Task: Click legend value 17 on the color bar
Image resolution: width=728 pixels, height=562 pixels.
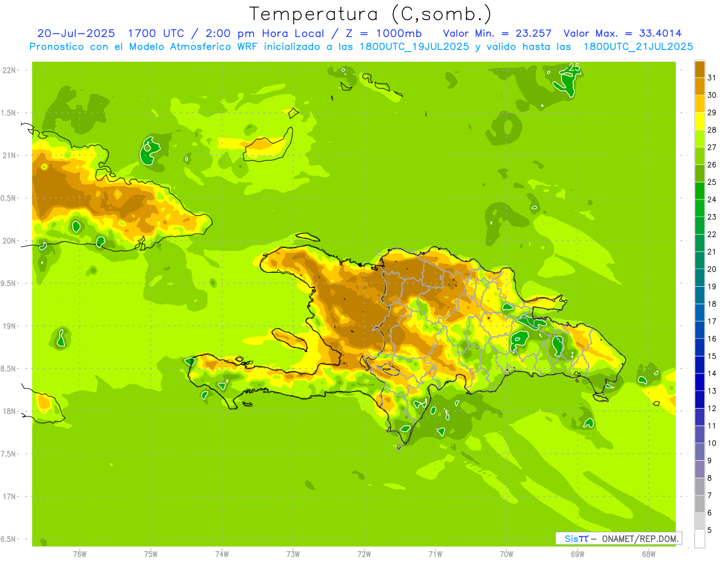Action: coord(712,321)
